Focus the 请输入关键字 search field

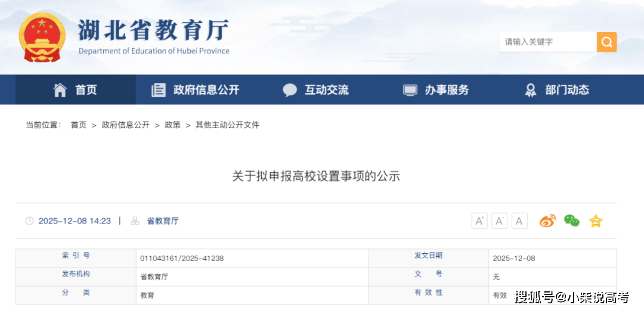coord(548,42)
